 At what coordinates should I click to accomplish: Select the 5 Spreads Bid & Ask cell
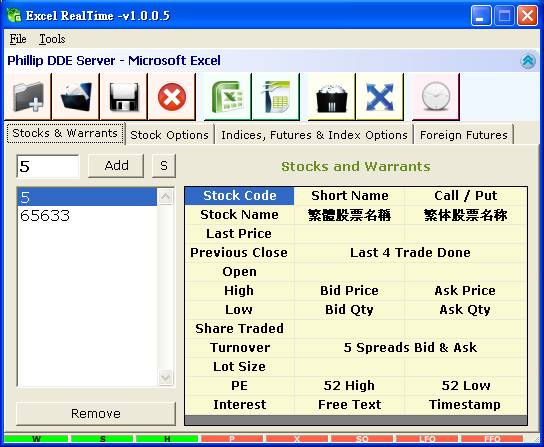coord(410,347)
